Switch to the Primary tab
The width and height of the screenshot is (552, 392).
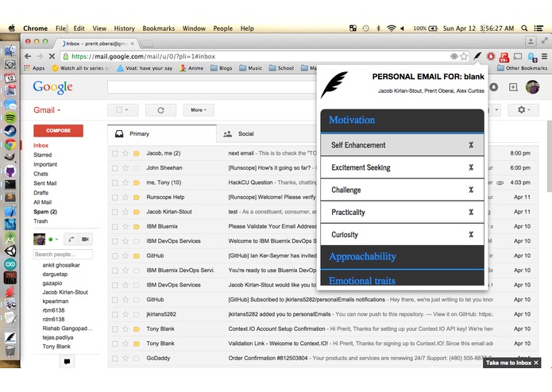(162, 133)
